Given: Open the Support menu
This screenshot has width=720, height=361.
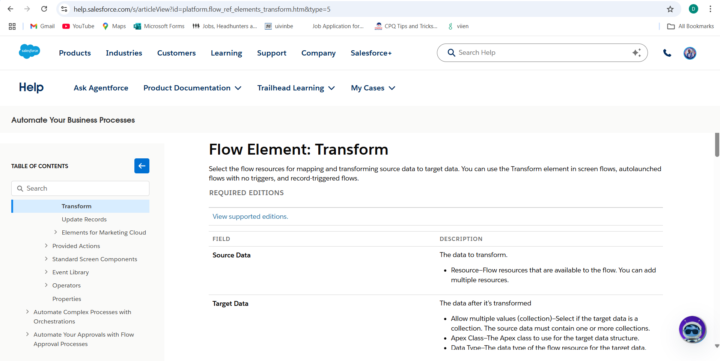Looking at the screenshot, I should [x=272, y=53].
